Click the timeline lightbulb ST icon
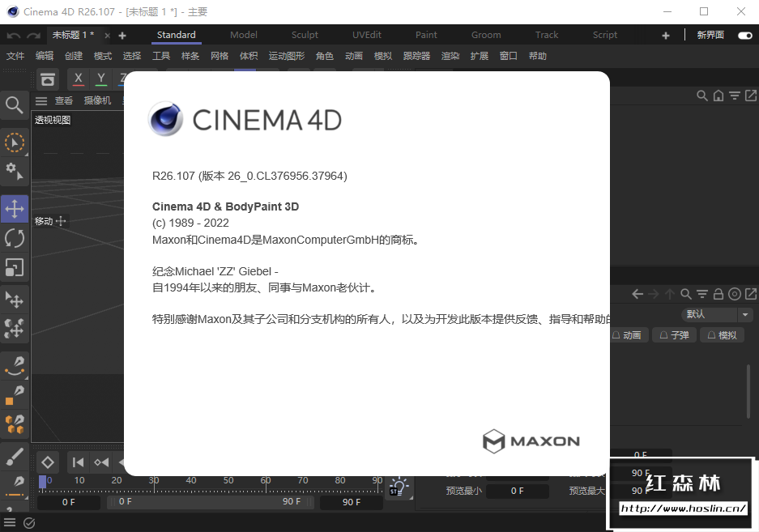The width and height of the screenshot is (759, 532). pos(399,487)
